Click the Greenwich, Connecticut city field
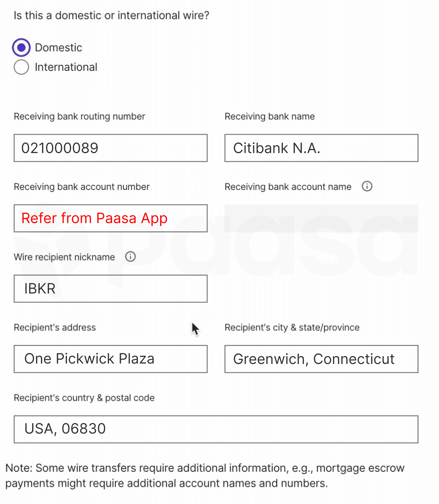439x504 pixels. point(321,359)
